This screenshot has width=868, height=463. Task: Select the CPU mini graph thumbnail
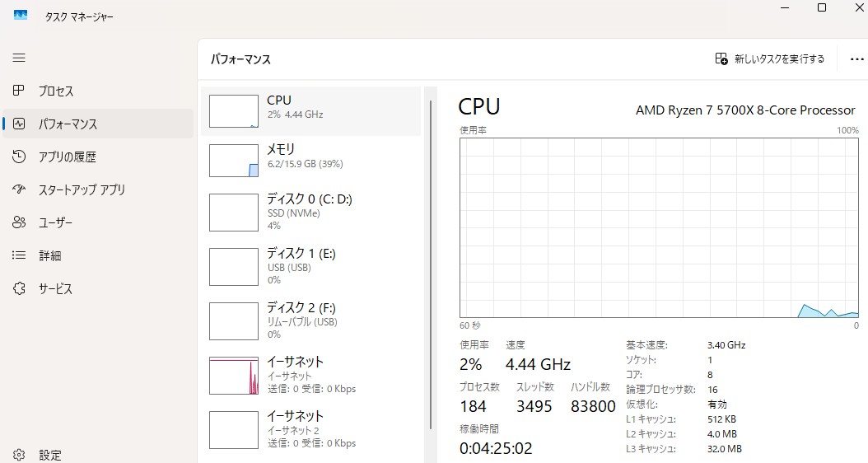click(234, 111)
